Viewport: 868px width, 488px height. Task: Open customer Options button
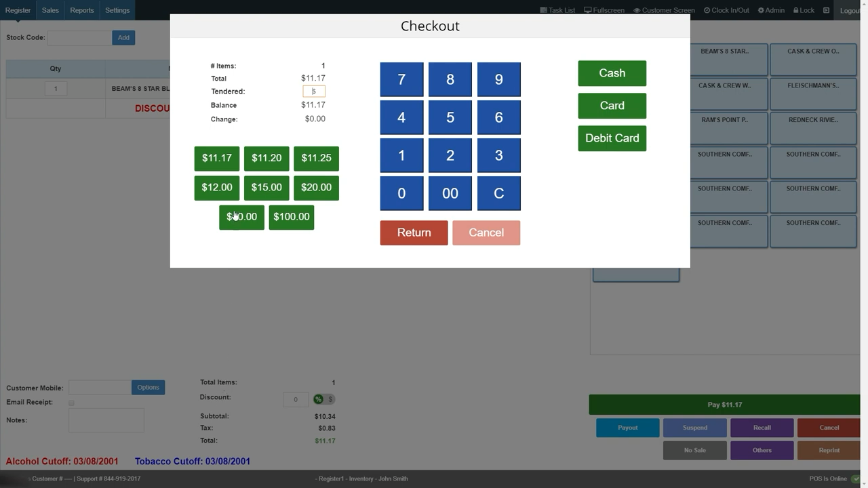click(148, 388)
